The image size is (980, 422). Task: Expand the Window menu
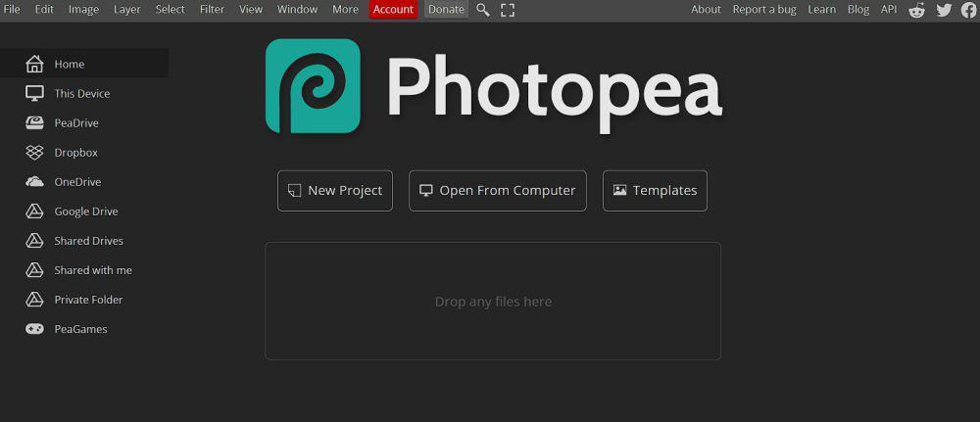[298, 10]
